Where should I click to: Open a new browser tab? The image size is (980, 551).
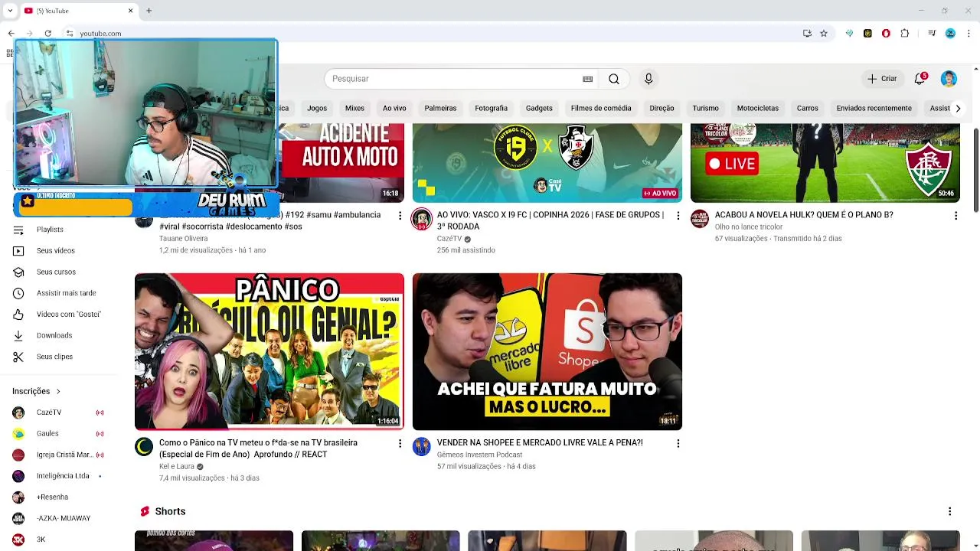click(149, 11)
